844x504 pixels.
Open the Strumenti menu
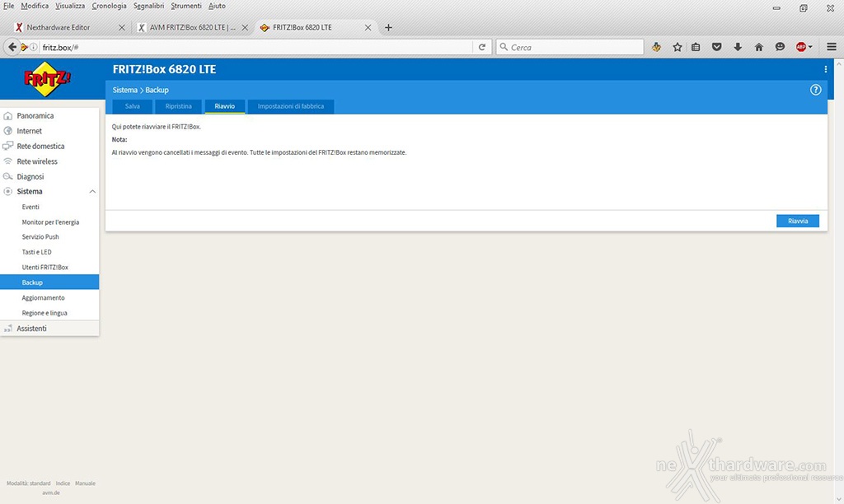pos(186,6)
